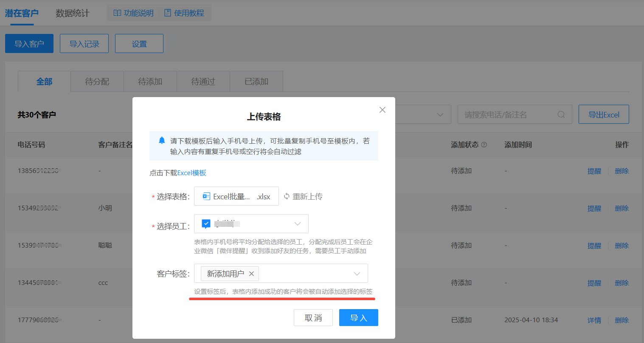Select the 待分配 tab
The image size is (644, 343).
(x=97, y=81)
